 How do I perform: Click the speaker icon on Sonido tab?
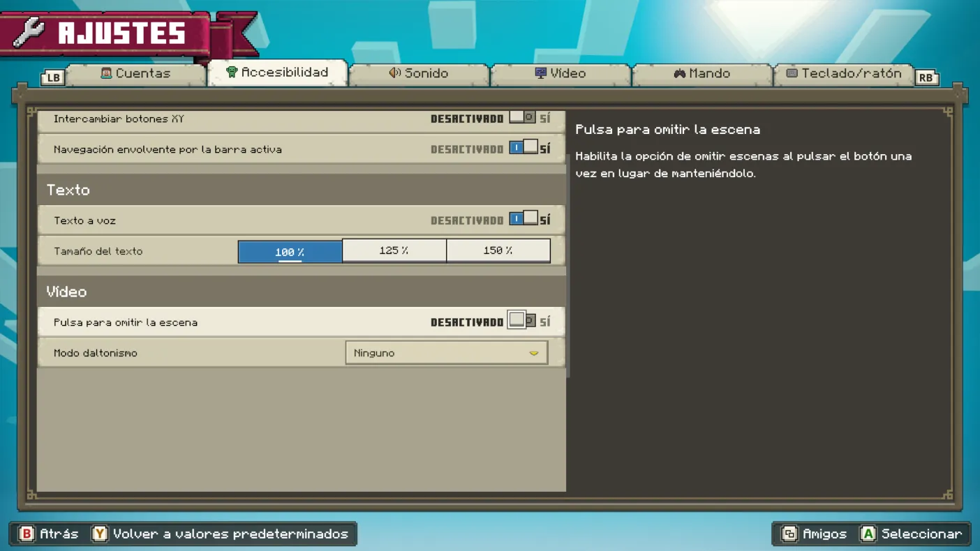click(394, 73)
